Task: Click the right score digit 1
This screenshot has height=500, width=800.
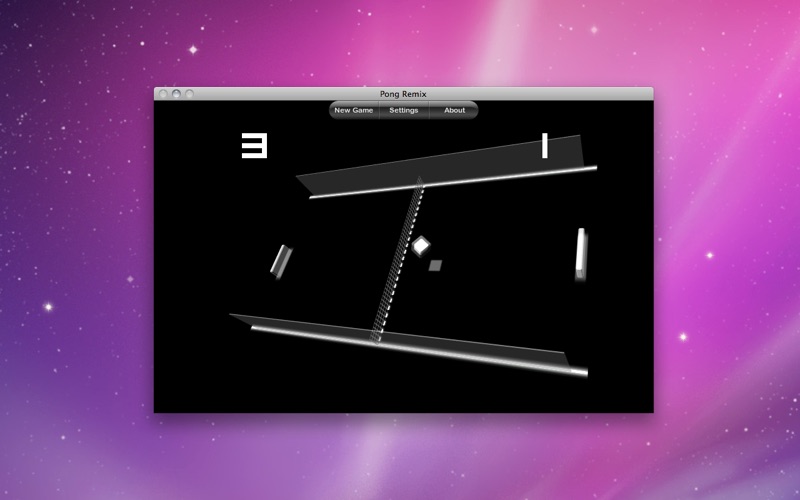Action: point(545,145)
